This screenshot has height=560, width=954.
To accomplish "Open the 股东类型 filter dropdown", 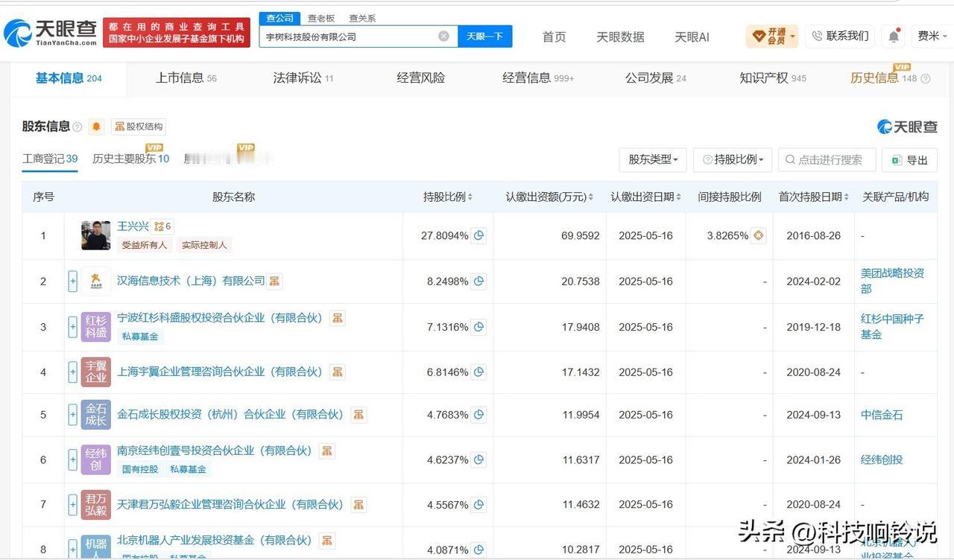I will (x=653, y=159).
